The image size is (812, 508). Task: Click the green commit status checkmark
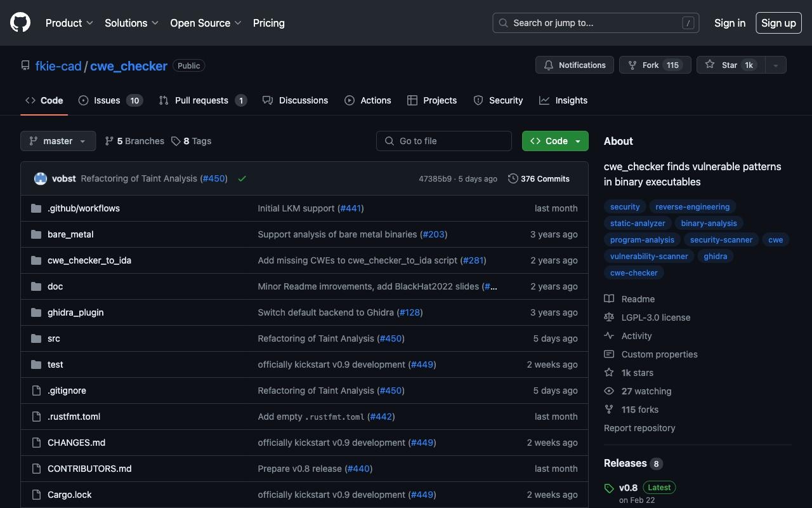tap(242, 179)
